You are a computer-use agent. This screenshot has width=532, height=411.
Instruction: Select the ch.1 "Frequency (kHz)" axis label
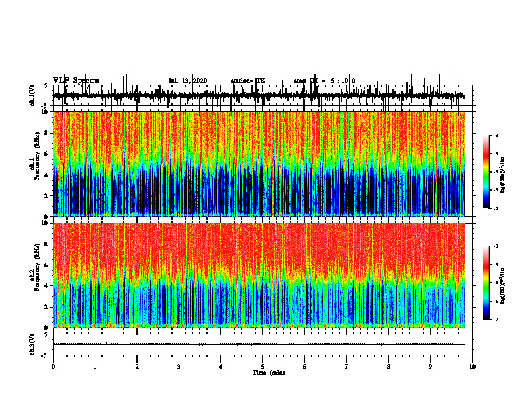pyautogui.click(x=37, y=156)
